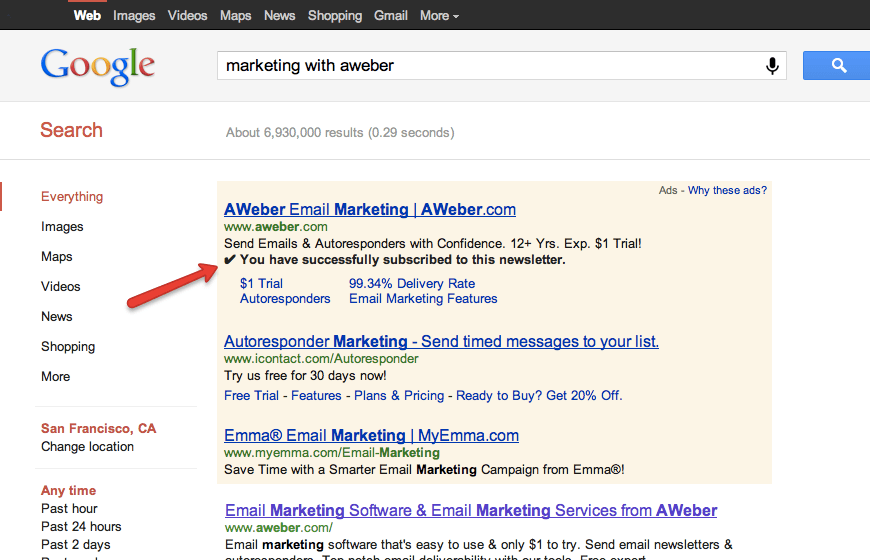Select Videos in the left sidebar

pyautogui.click(x=61, y=286)
